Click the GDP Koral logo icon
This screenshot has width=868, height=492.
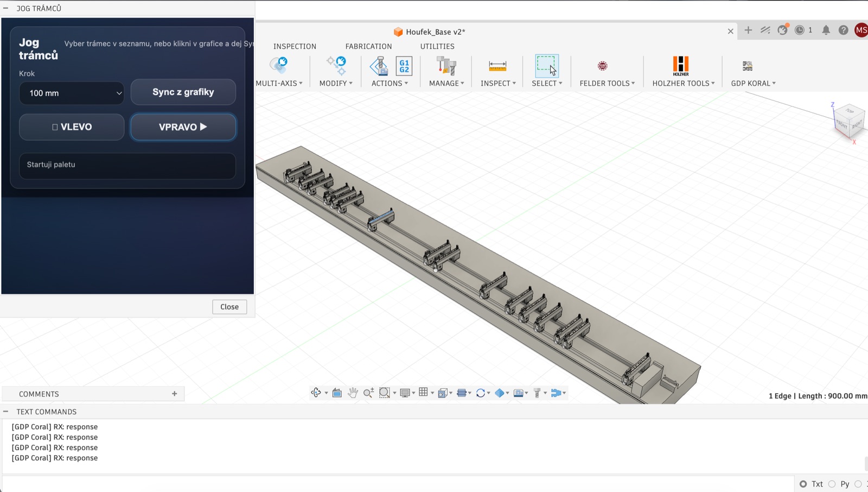(748, 66)
